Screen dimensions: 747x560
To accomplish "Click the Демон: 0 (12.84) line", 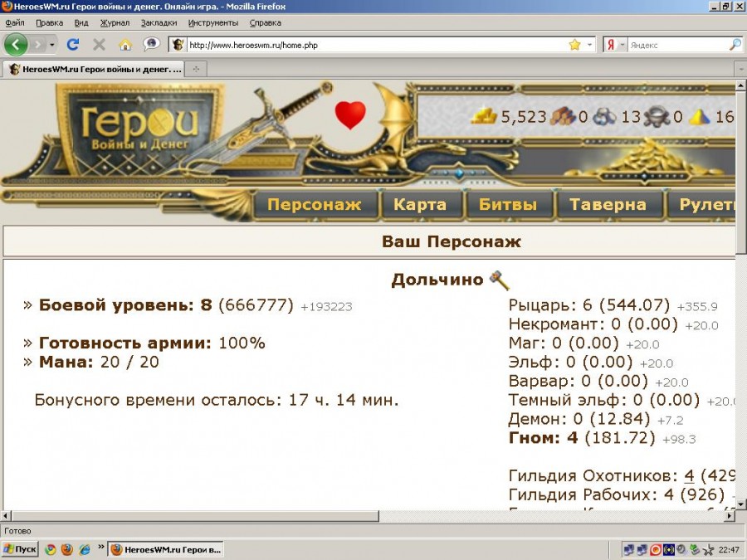I will point(579,419).
